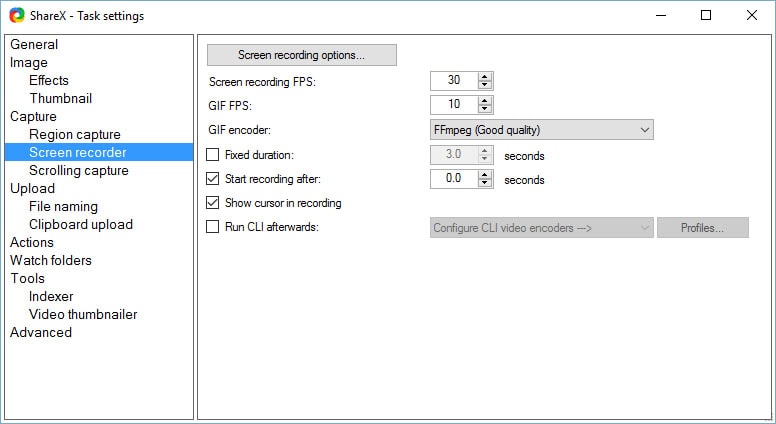Increase Screen recording FPS with up arrow

[x=485, y=77]
